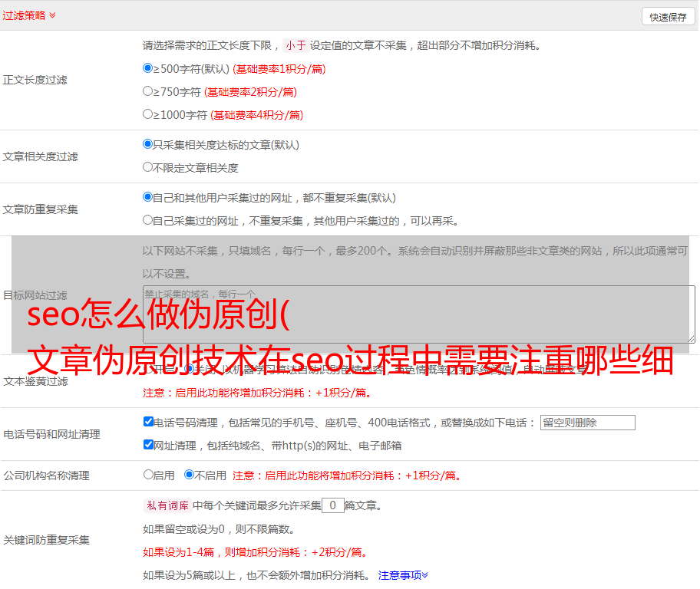Click the 正文长度过滤 row label
700x589 pixels.
(35, 80)
